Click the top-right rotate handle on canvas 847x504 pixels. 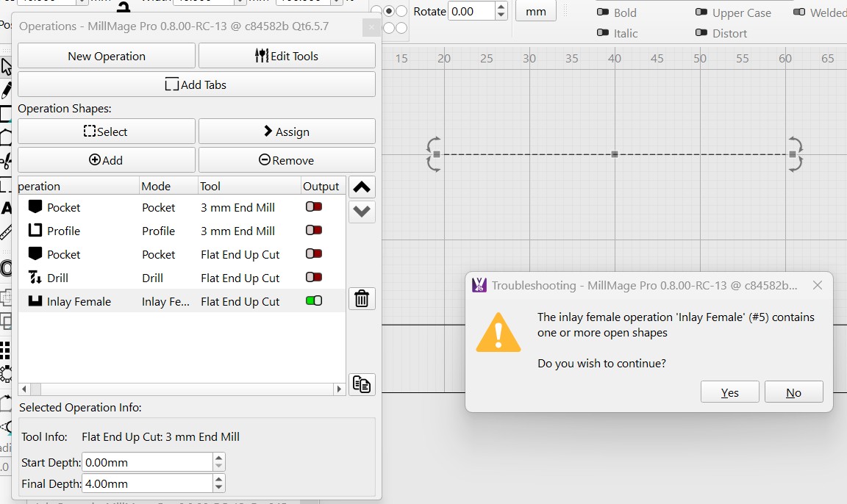[795, 143]
